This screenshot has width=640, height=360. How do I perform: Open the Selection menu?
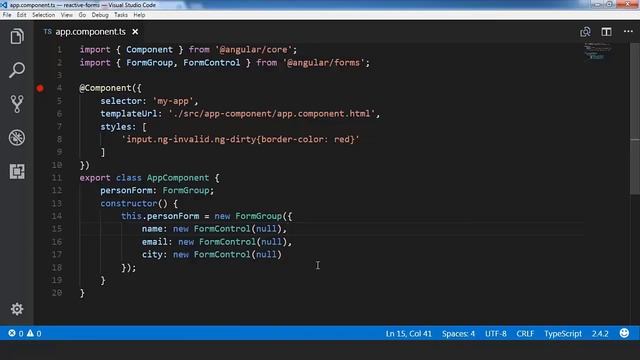coord(43,15)
